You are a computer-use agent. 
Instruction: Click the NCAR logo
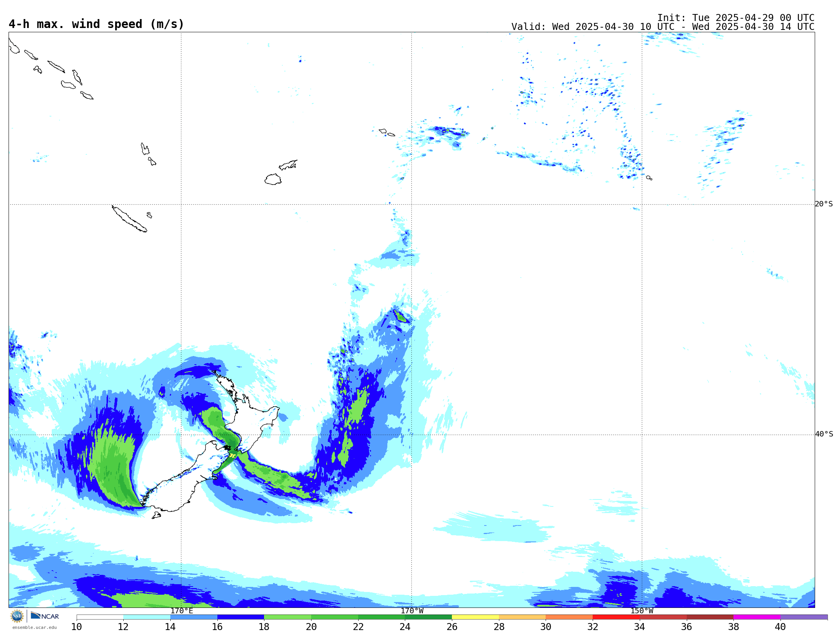[x=45, y=616]
